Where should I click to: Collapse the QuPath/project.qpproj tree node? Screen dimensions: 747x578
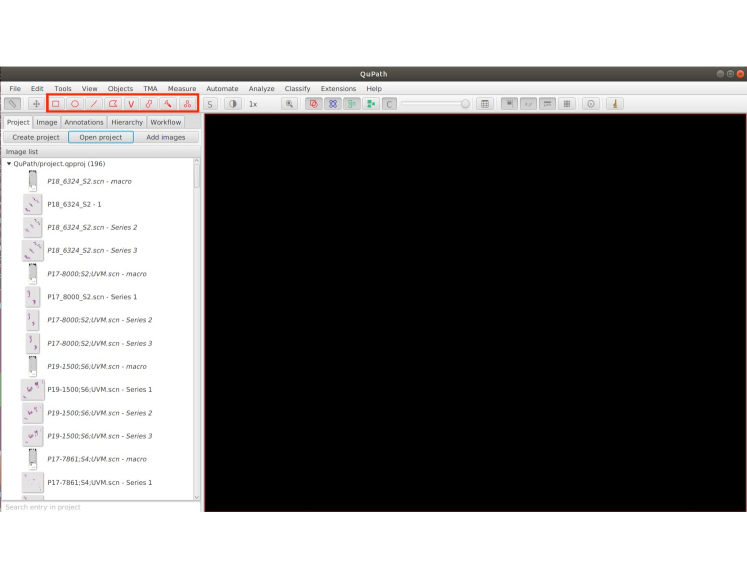tap(9, 163)
